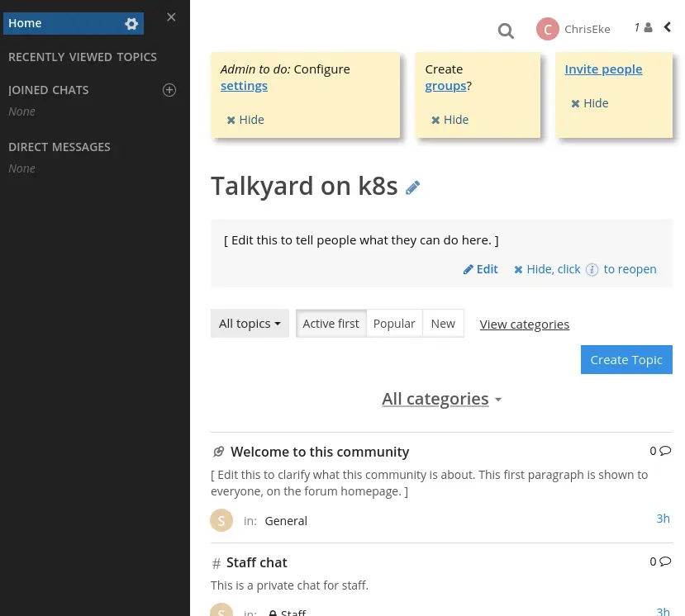Screen dimensions: 685x616
Task: Hide the Create groups reminder
Action: coord(450,119)
